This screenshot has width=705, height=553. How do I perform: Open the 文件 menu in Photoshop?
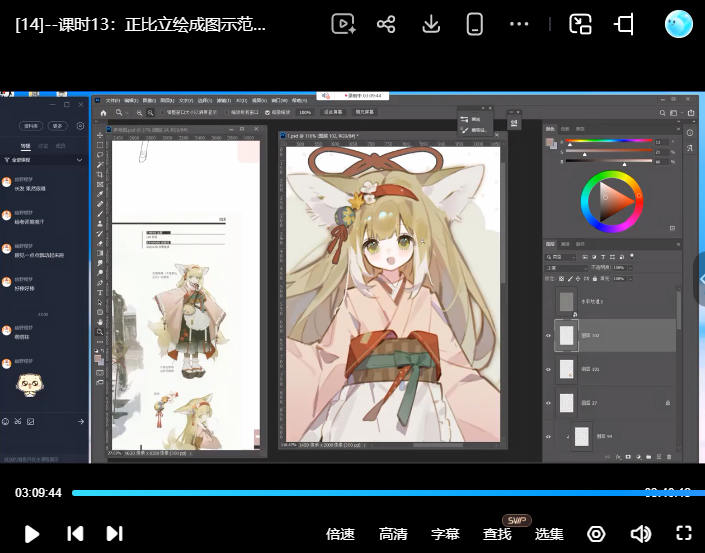(112, 100)
